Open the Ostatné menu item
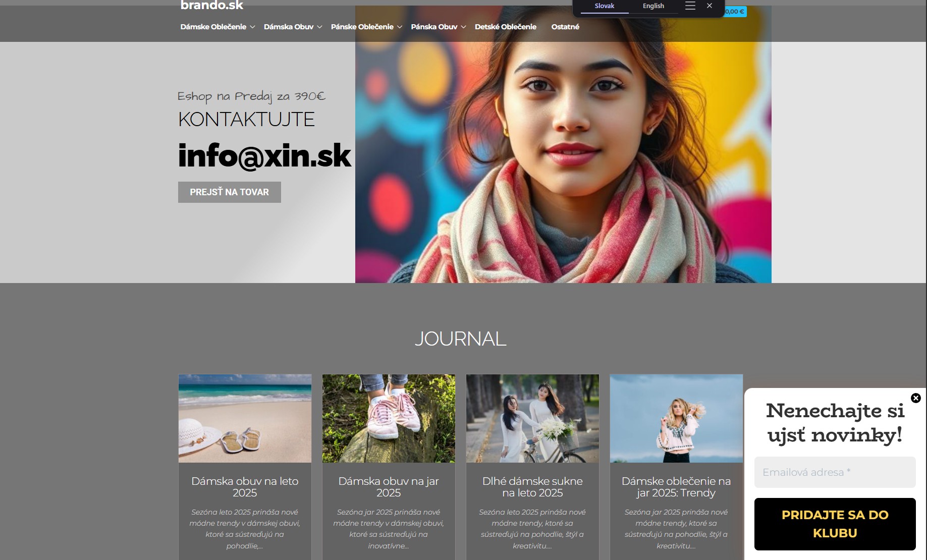The height and width of the screenshot is (560, 927). [565, 27]
